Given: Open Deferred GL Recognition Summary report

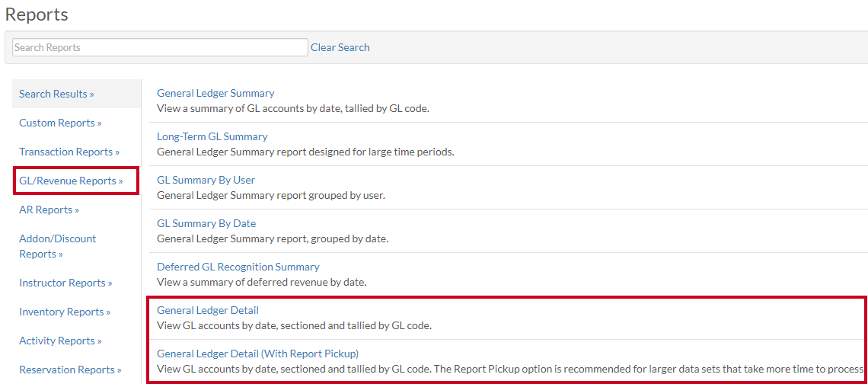Looking at the screenshot, I should [238, 267].
